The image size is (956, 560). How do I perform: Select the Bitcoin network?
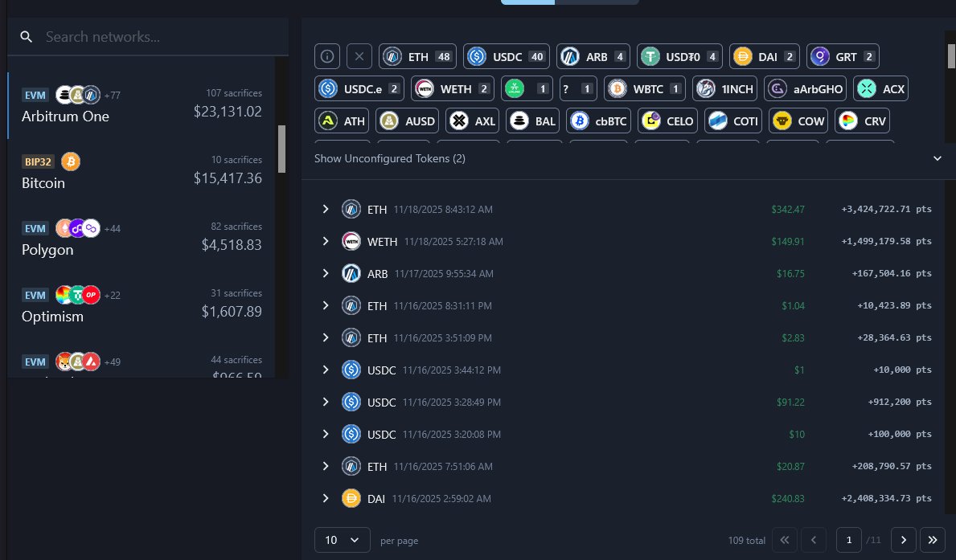click(142, 172)
